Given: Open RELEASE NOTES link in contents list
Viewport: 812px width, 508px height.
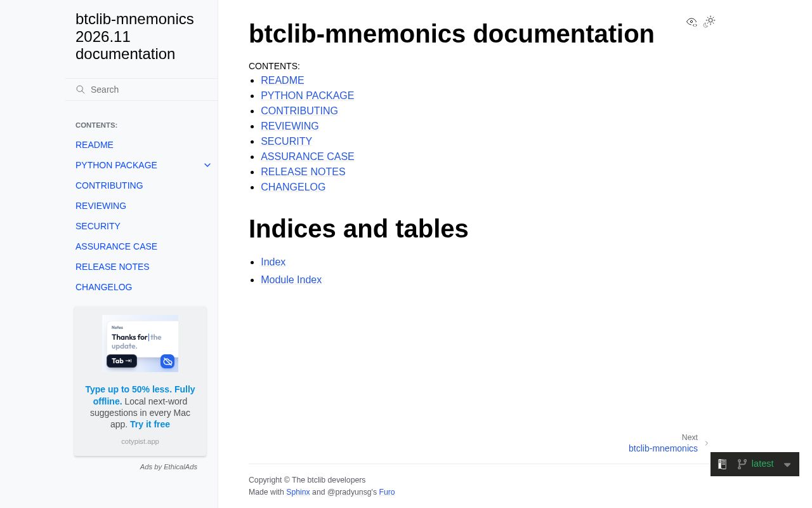Looking at the screenshot, I should [303, 172].
